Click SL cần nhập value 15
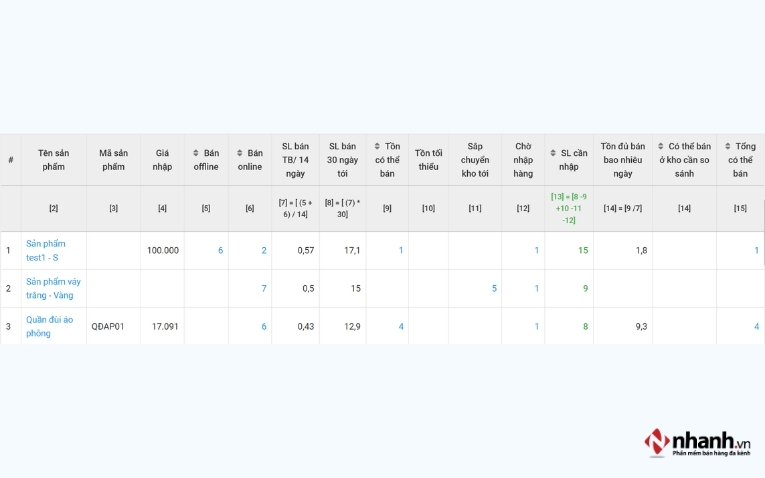Image resolution: width=765 pixels, height=478 pixels. coord(583,251)
